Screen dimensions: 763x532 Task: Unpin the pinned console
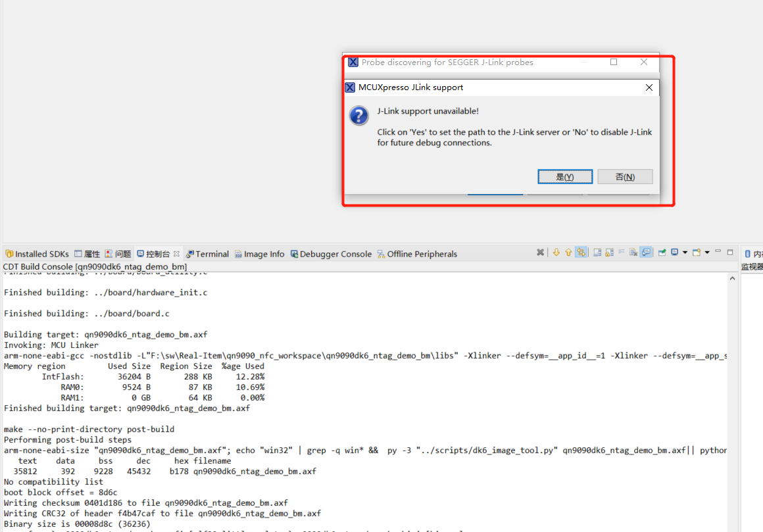(661, 254)
